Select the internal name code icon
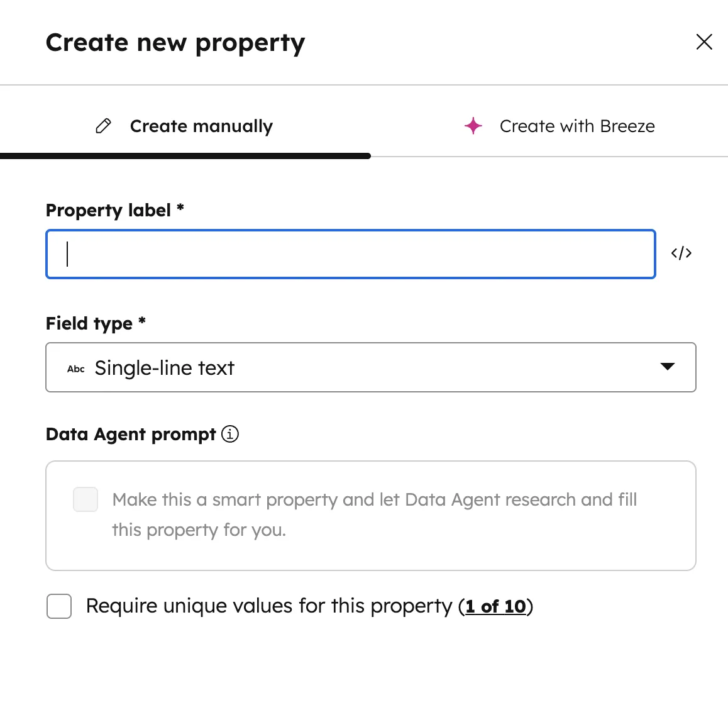Image resolution: width=728 pixels, height=722 pixels. click(x=681, y=253)
